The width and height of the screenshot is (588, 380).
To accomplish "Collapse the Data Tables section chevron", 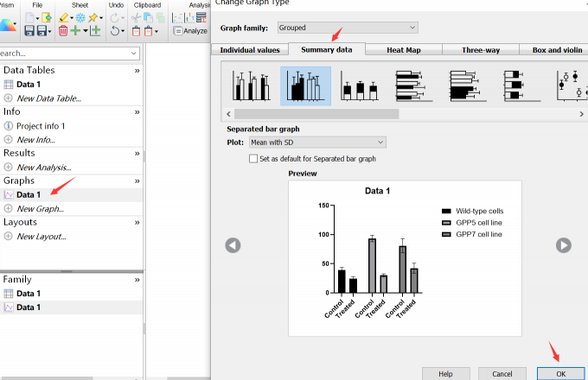I will (x=137, y=70).
